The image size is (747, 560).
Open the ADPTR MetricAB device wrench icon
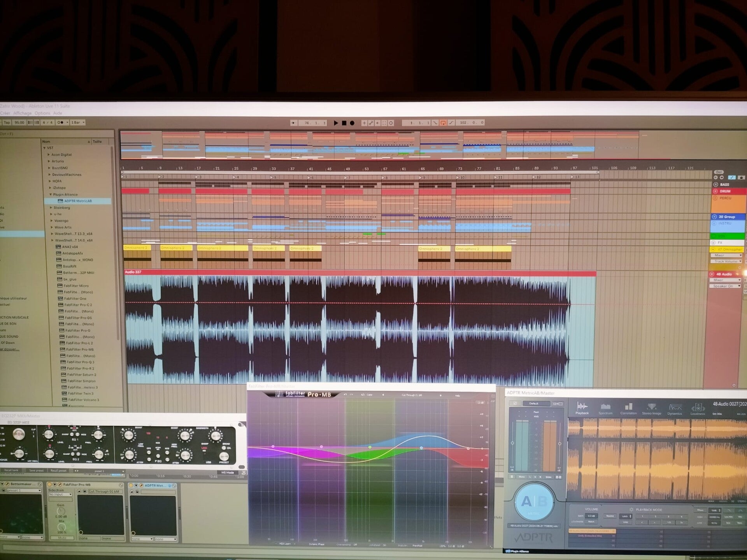pos(141,486)
